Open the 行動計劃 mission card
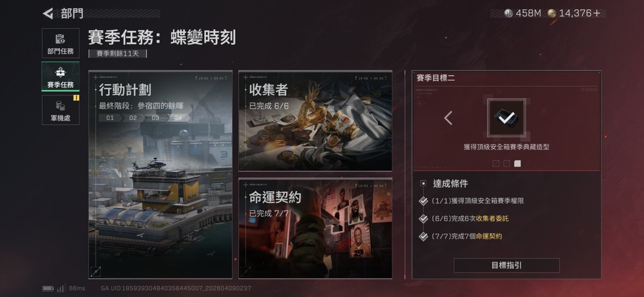This screenshot has height=297, width=644. (160, 175)
